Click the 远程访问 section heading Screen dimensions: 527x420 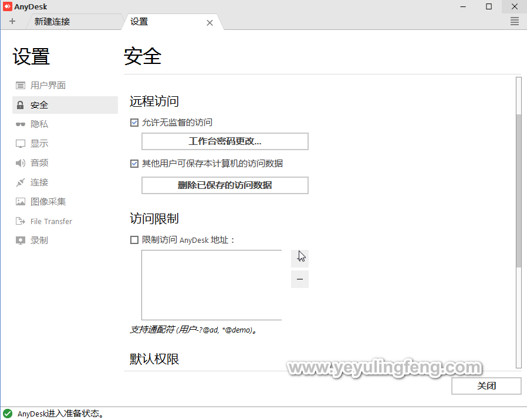click(x=154, y=101)
